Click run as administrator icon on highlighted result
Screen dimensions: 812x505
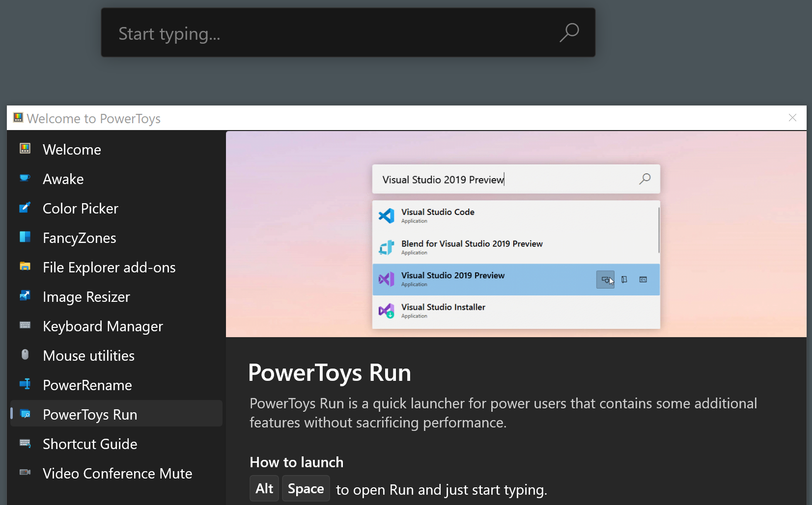click(x=605, y=279)
